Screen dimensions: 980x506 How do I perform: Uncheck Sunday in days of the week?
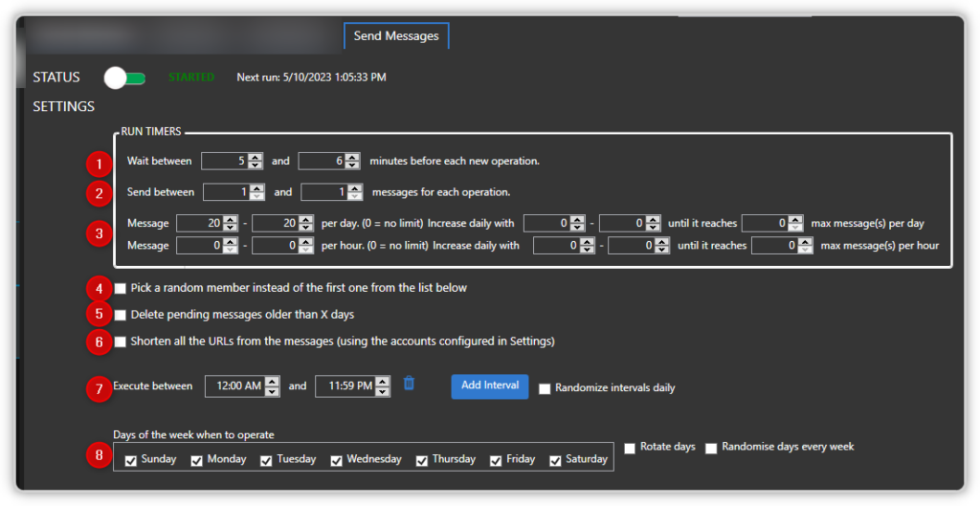pyautogui.click(x=130, y=460)
